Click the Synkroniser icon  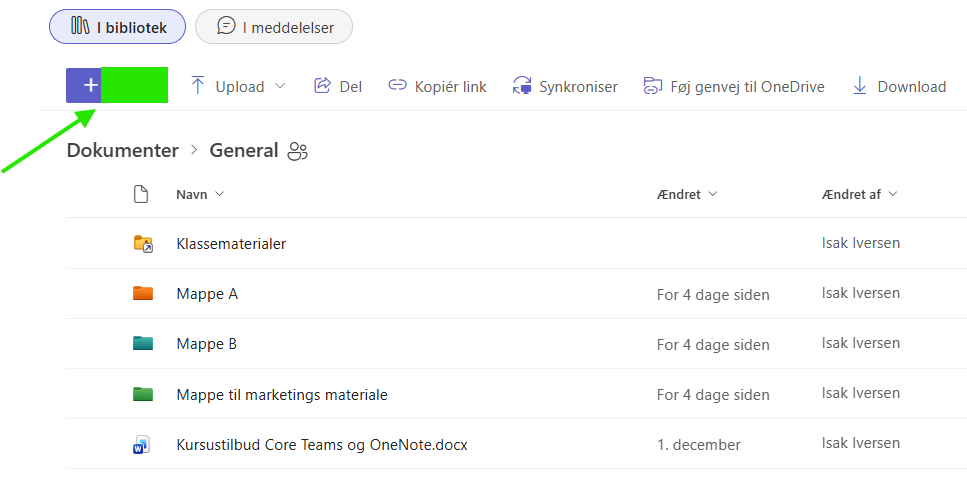(x=522, y=86)
